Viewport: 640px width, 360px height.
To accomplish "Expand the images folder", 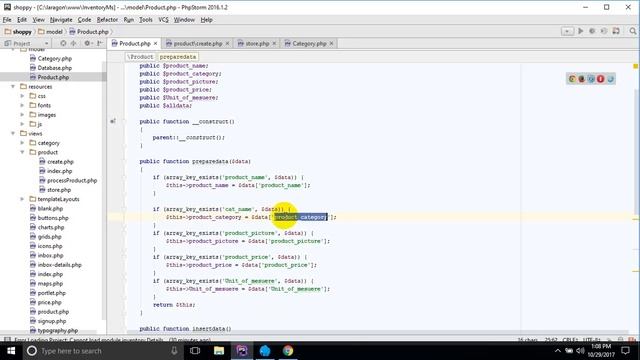I will [x=22, y=115].
